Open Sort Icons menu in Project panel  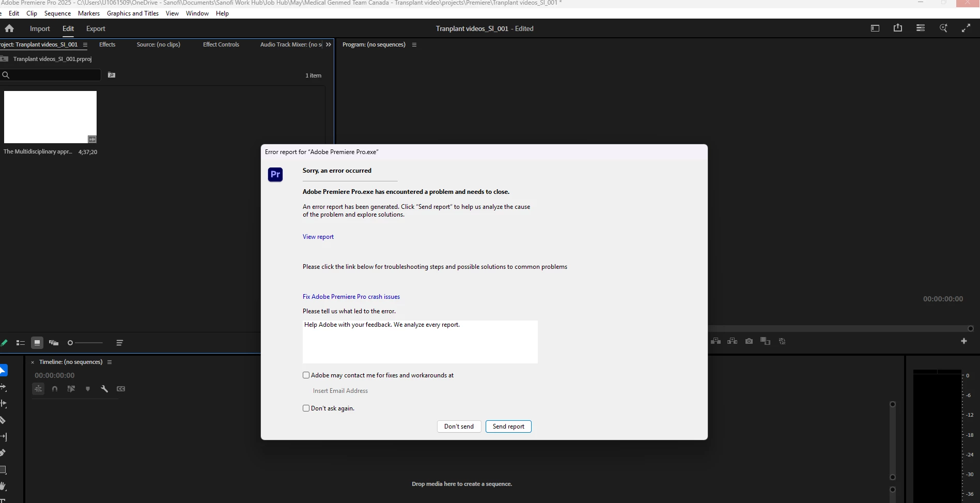120,343
